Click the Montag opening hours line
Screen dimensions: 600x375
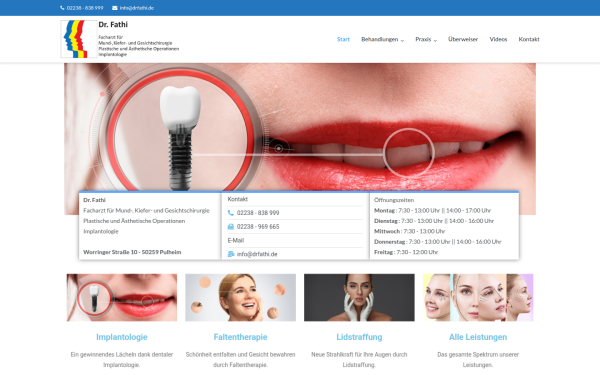point(432,210)
